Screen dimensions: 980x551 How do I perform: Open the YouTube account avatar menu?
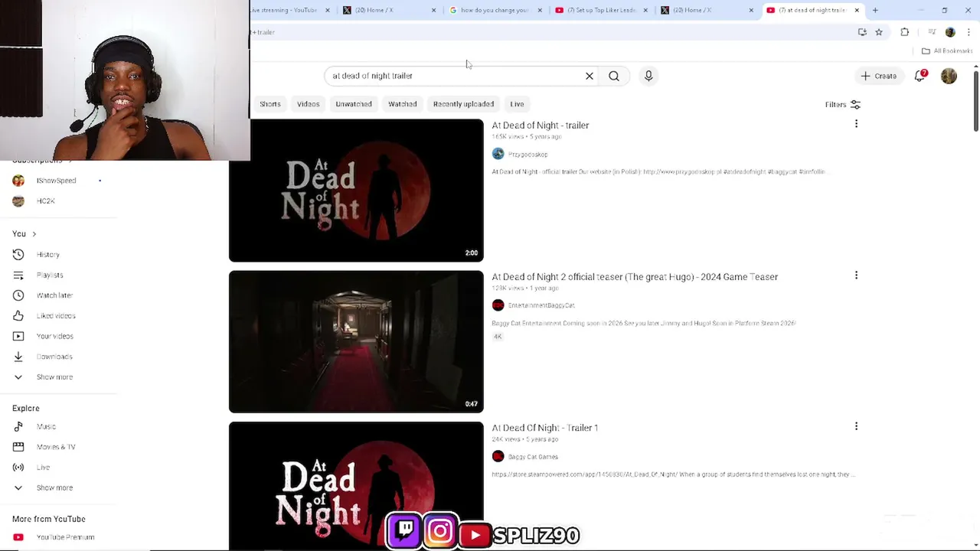click(949, 76)
